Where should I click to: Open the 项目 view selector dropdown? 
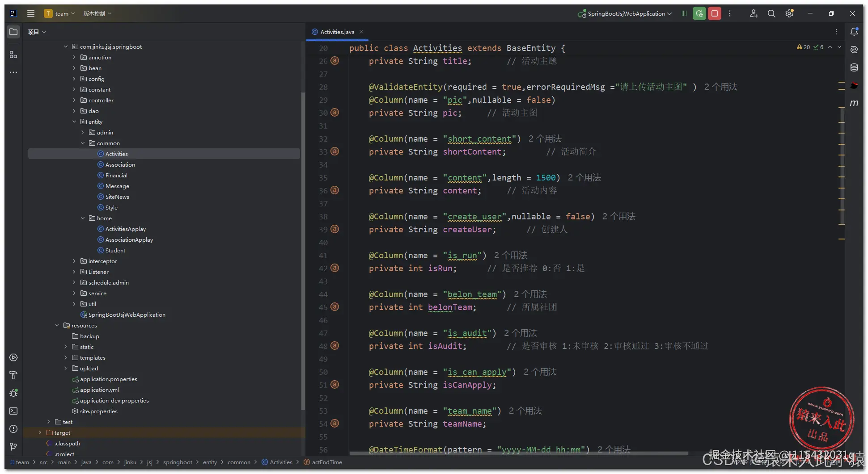37,32
